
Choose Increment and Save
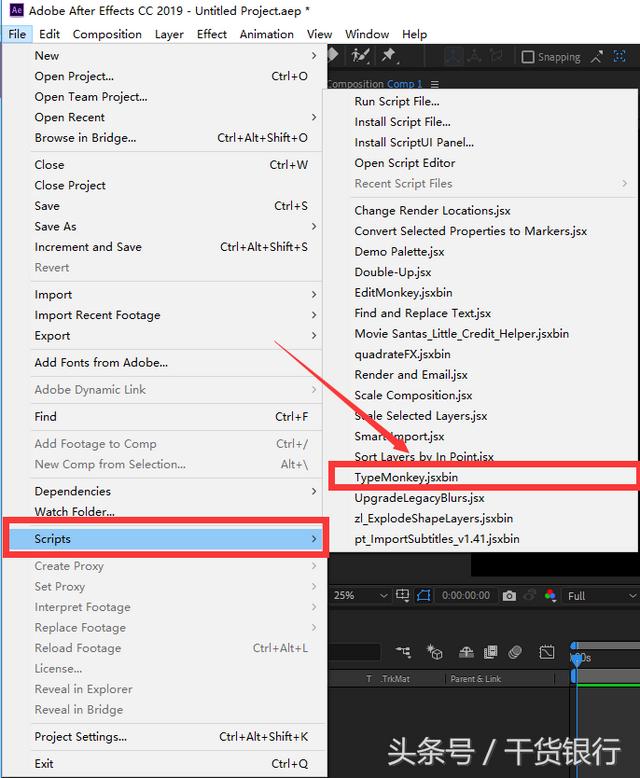coord(164,247)
